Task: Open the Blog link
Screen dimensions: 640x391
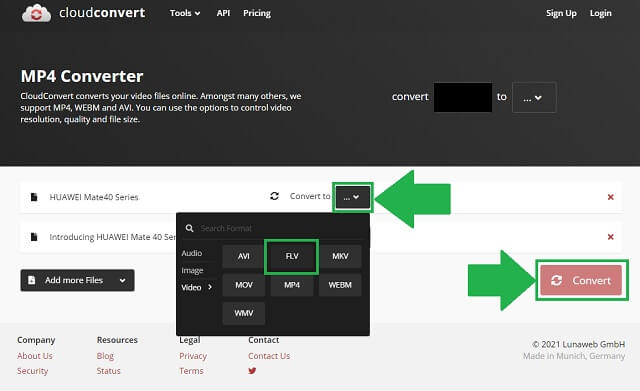Action: [105, 356]
